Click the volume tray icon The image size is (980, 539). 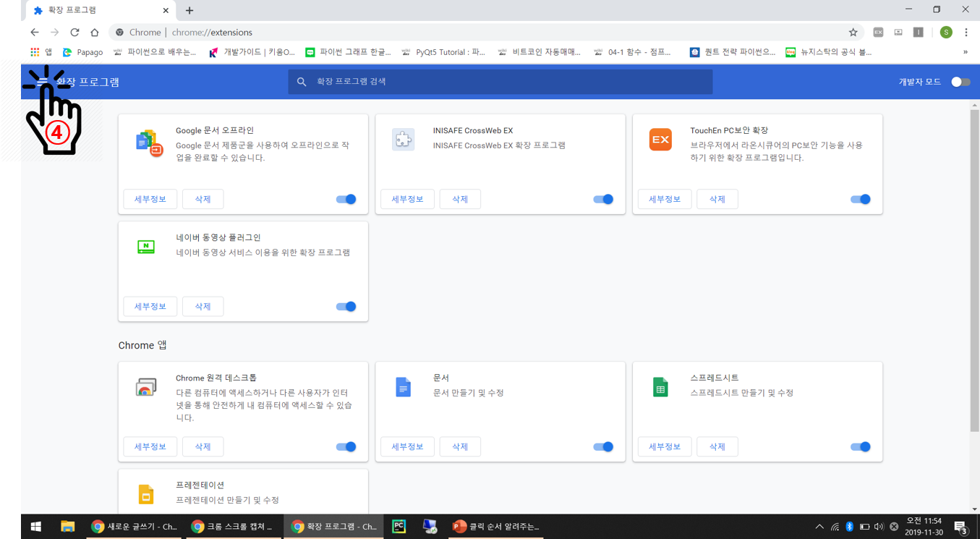pos(879,527)
